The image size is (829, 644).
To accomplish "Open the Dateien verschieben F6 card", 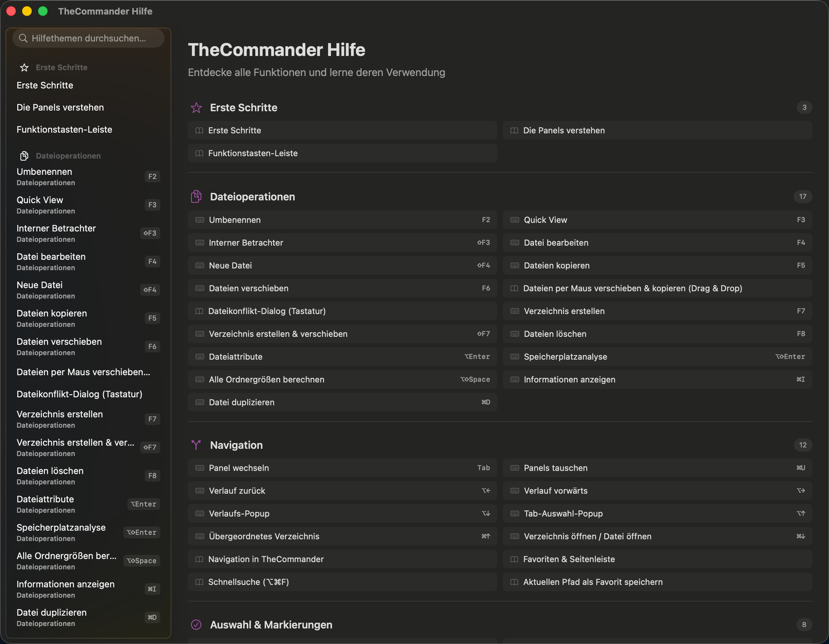I will point(342,288).
